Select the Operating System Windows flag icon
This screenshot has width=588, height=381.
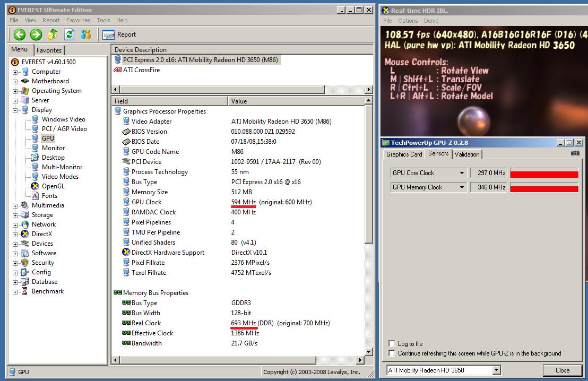(x=25, y=91)
